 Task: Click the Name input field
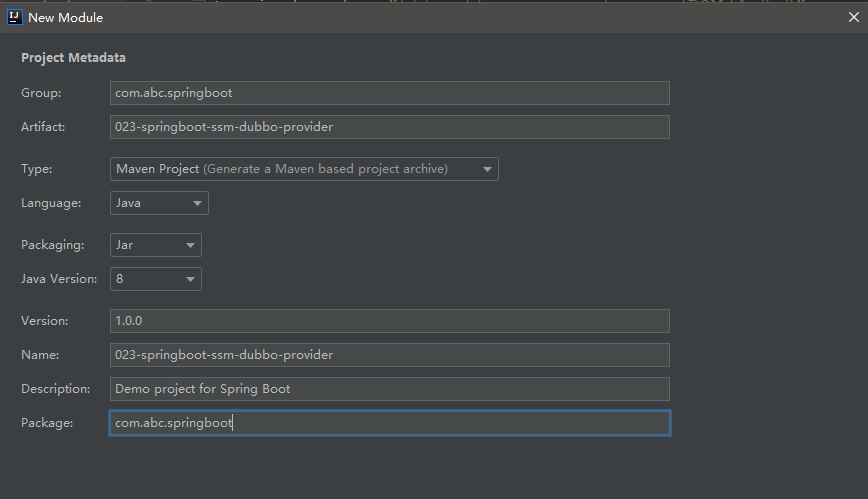click(x=389, y=355)
